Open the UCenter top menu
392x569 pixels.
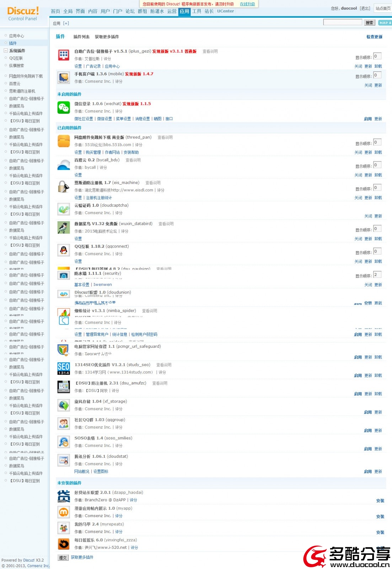226,11
